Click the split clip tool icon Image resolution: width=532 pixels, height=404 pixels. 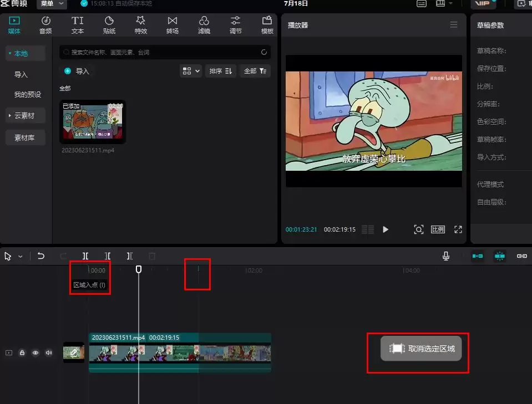(x=85, y=256)
